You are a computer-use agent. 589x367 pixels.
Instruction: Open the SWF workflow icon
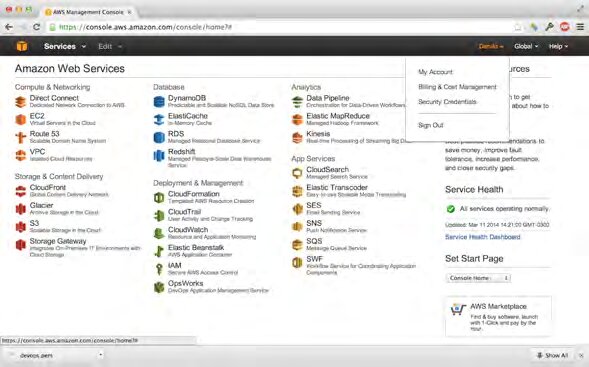coord(298,263)
